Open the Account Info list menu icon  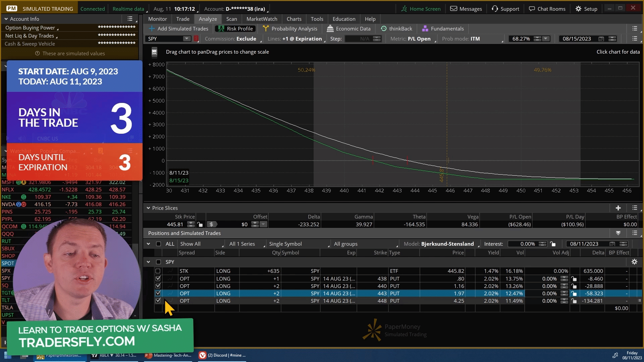pos(130,19)
